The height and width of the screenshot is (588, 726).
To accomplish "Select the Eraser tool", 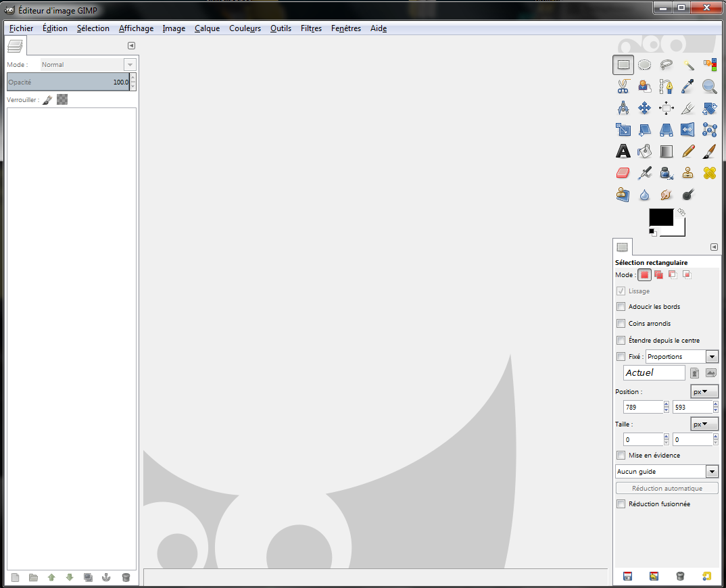I will point(623,173).
